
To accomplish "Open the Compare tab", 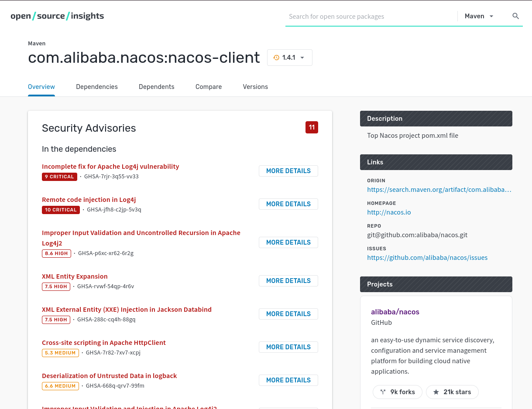I will (209, 87).
